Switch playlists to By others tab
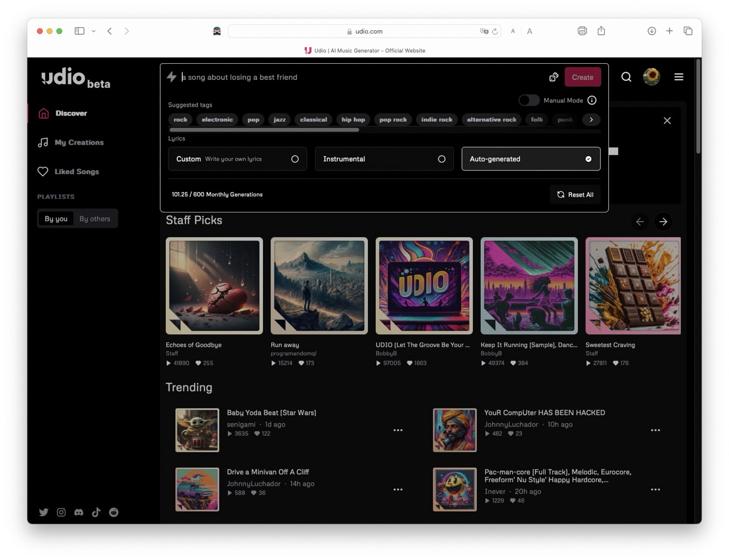Viewport: 729px width, 560px height. click(x=95, y=219)
